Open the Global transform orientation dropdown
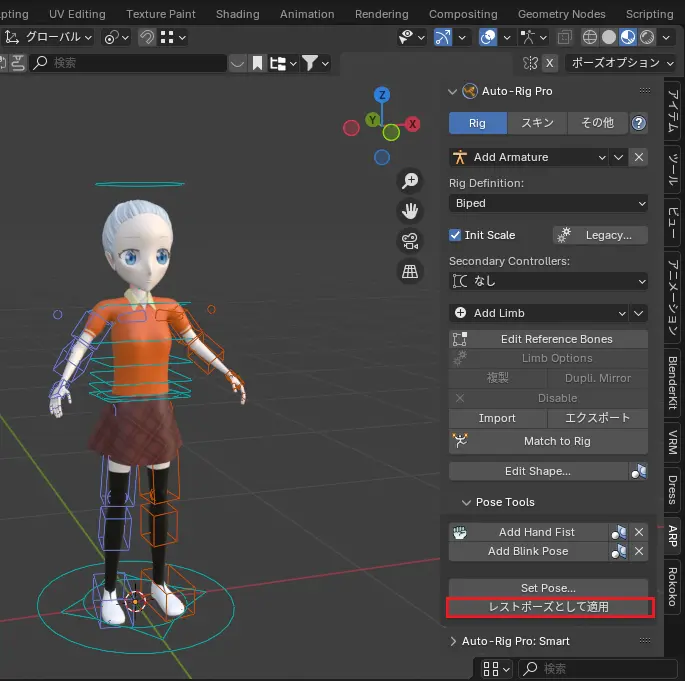The width and height of the screenshot is (685, 681). 49,38
